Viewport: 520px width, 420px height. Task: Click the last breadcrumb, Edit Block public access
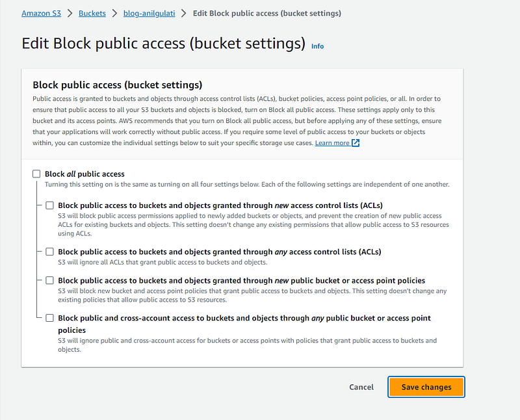265,13
